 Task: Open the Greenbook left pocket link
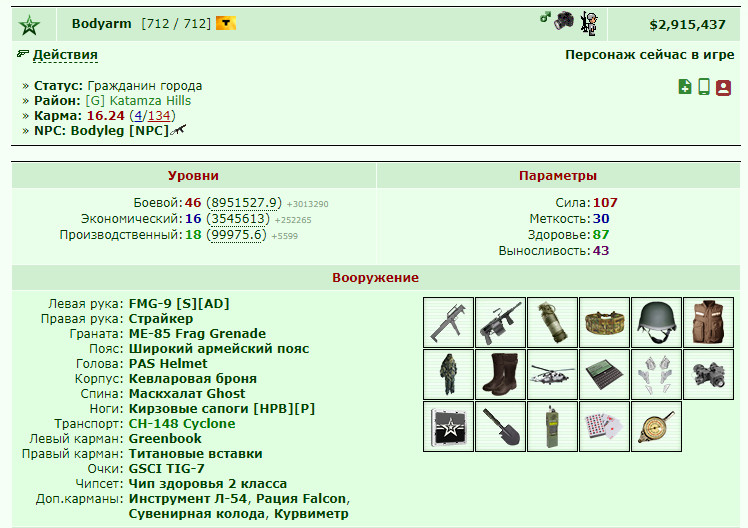tap(165, 439)
